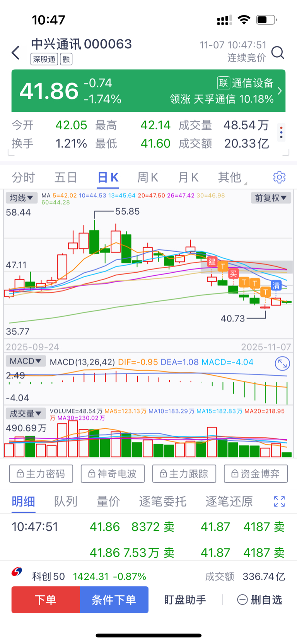Expand trade detail fullscreen icon
297x644 pixels.
tap(279, 501)
